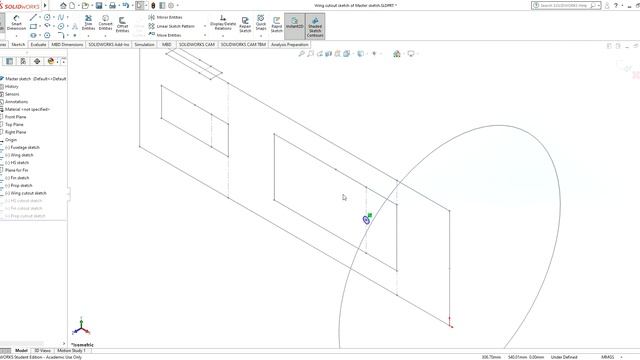Screen dimensions: 640x360
Task: Open the DisplayManager tab icon
Action: [x=51, y=61]
